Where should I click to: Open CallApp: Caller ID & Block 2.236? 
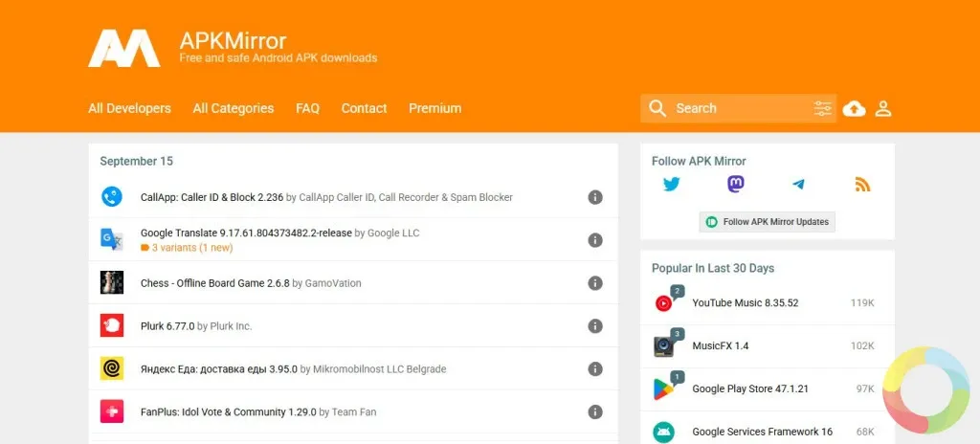(212, 197)
